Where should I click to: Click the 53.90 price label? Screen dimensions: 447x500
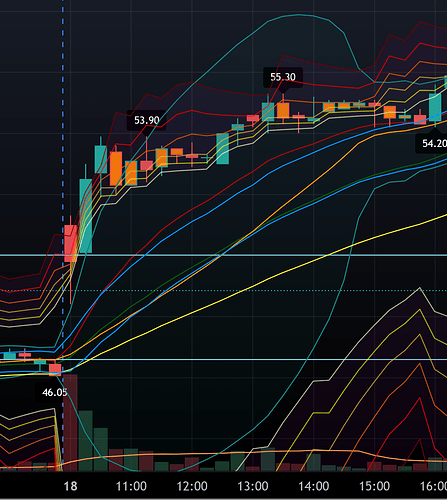point(146,120)
